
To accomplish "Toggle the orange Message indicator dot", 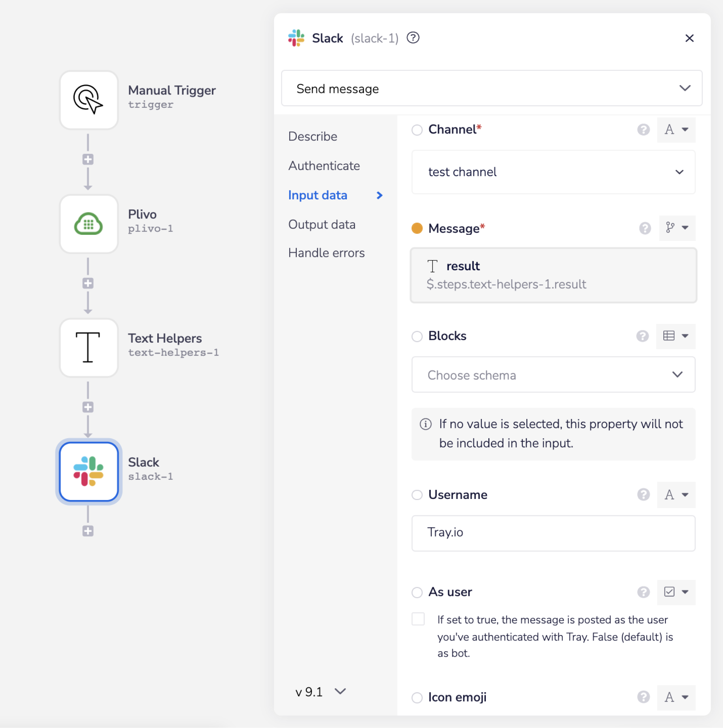I will pyautogui.click(x=417, y=228).
